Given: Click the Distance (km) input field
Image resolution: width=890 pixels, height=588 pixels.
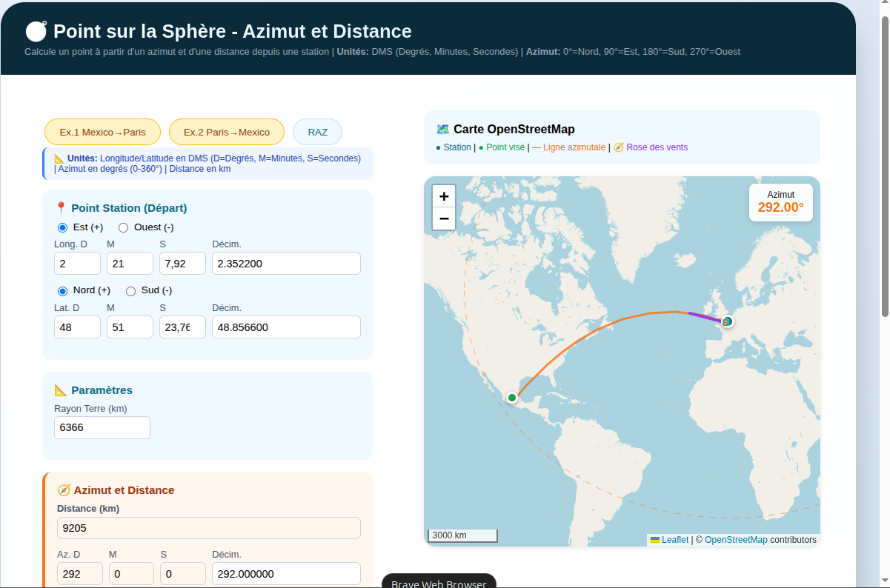Looking at the screenshot, I should click(x=208, y=528).
